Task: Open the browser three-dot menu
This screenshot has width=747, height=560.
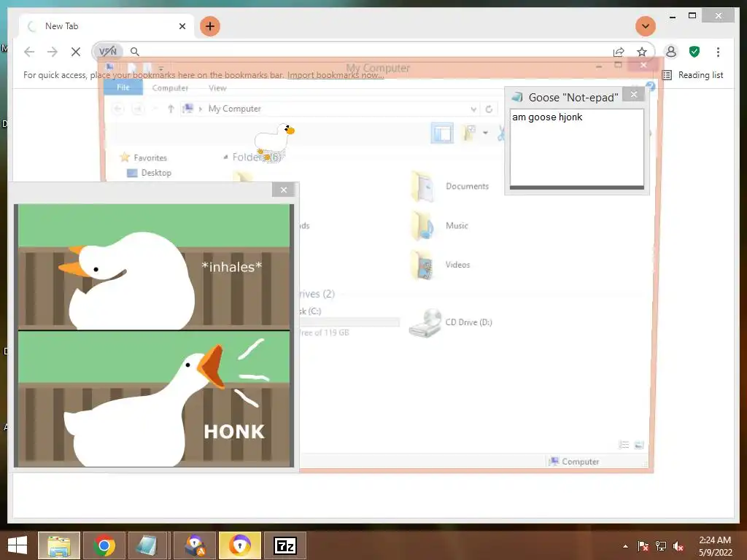Action: pos(718,52)
